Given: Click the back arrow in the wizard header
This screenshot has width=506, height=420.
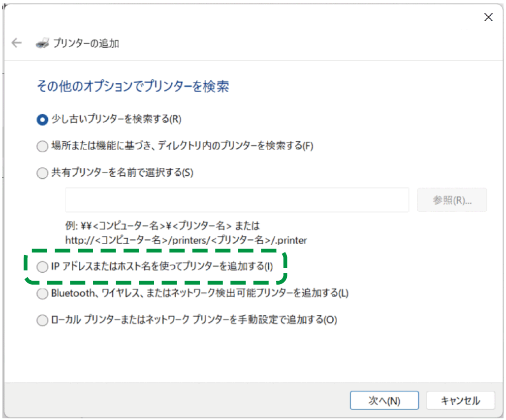Looking at the screenshot, I should [x=17, y=43].
